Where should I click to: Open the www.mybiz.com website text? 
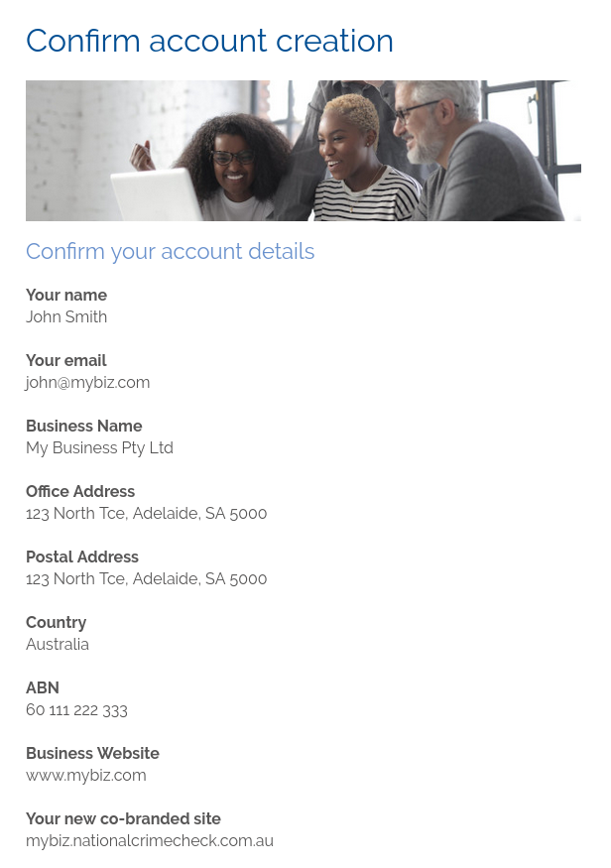[86, 776]
